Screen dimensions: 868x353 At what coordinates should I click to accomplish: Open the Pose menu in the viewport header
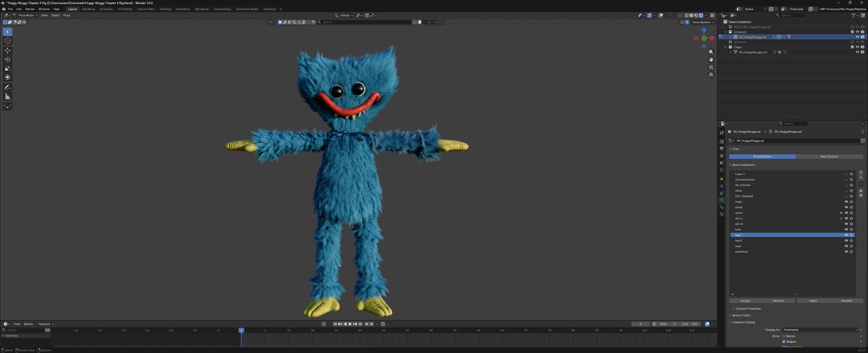[67, 15]
